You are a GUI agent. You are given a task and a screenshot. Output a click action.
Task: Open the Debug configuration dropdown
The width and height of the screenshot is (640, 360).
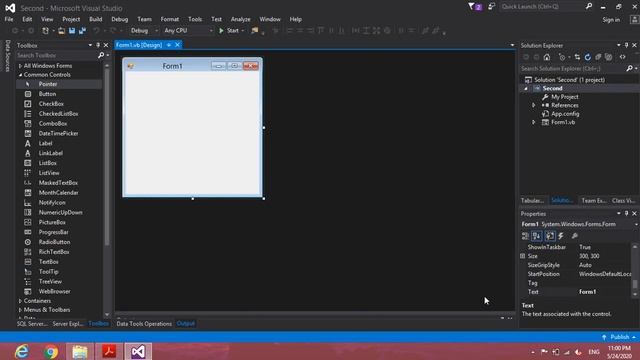[144, 31]
